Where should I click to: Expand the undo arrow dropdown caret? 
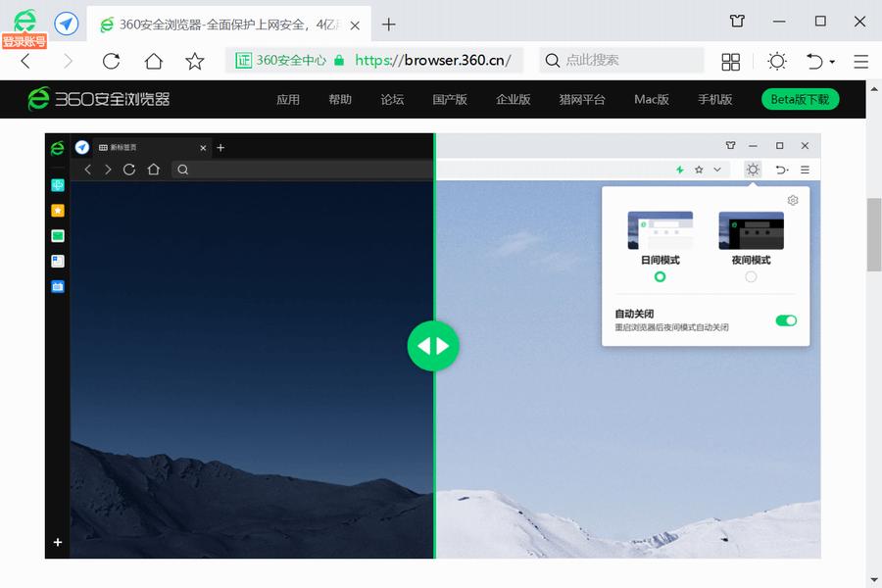[x=832, y=62]
